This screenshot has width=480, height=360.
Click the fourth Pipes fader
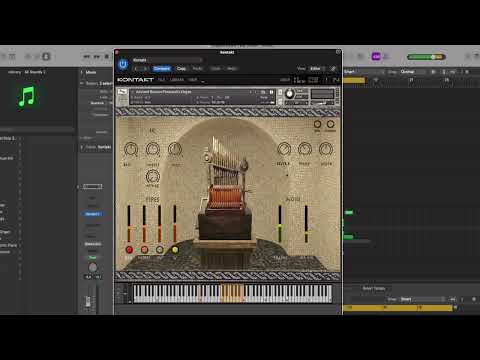(175, 224)
